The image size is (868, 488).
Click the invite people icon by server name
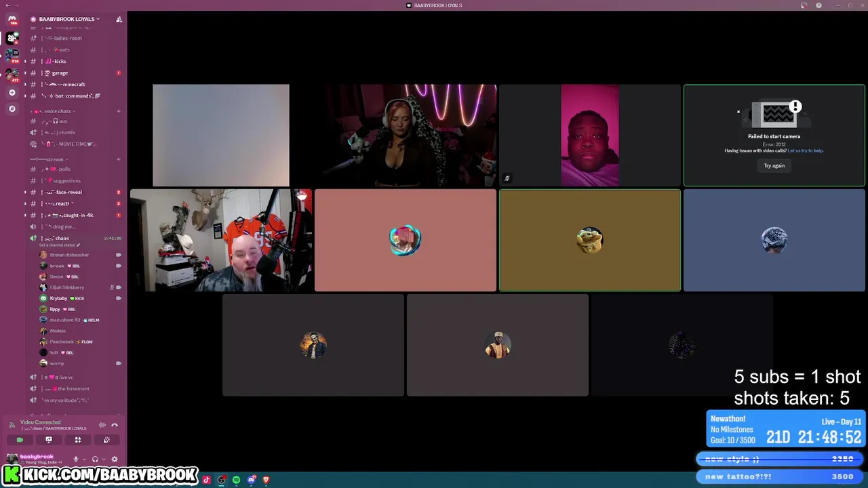pyautogui.click(x=119, y=19)
